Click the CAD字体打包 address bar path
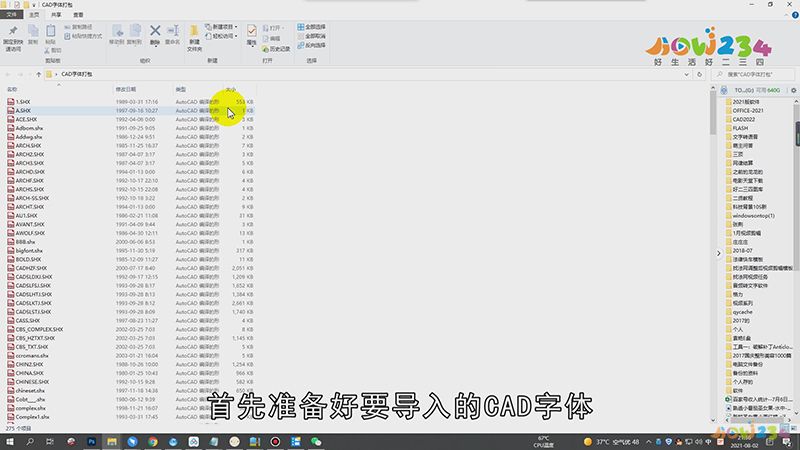The width and height of the screenshot is (800, 450). point(77,74)
